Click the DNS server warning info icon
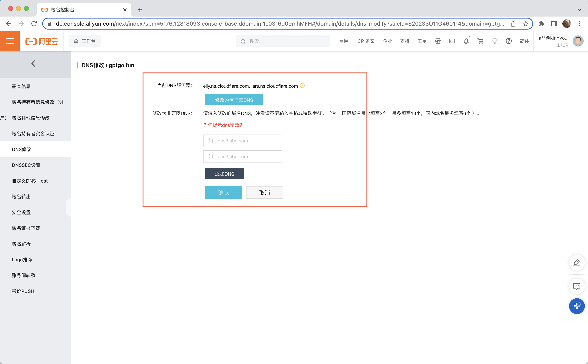The image size is (588, 364). pyautogui.click(x=302, y=86)
